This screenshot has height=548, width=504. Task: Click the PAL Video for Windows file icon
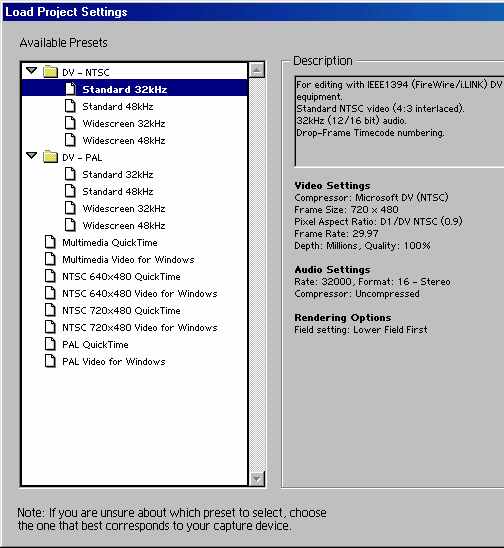pyautogui.click(x=50, y=361)
